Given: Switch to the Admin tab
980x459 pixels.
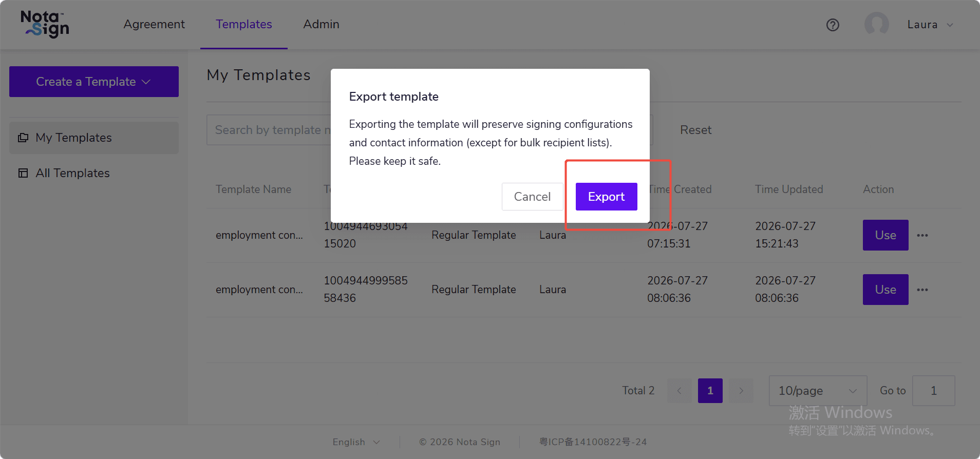Looking at the screenshot, I should (321, 24).
